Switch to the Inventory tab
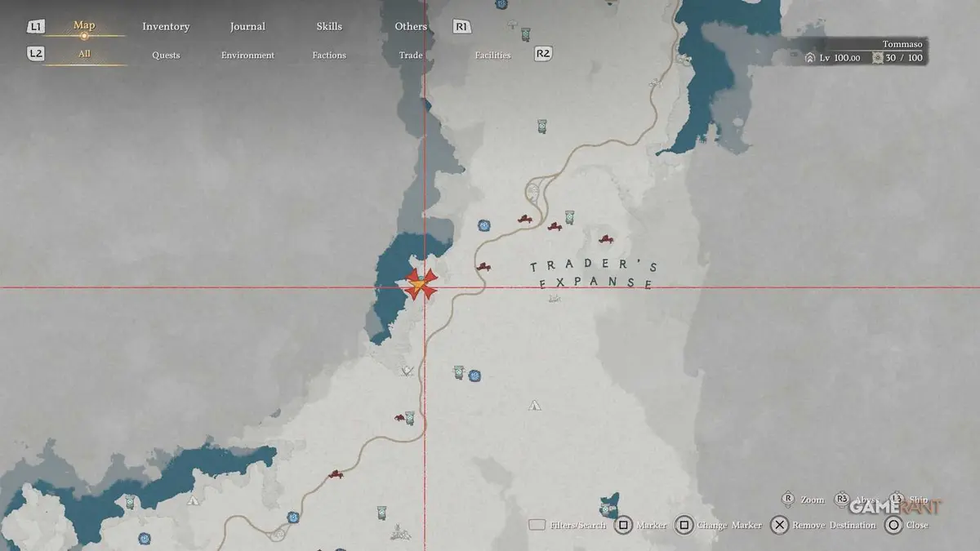Viewport: 980px width, 551px height. tap(166, 26)
